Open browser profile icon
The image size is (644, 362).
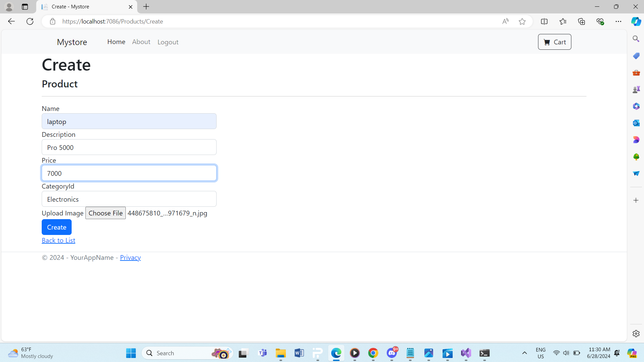click(9, 7)
